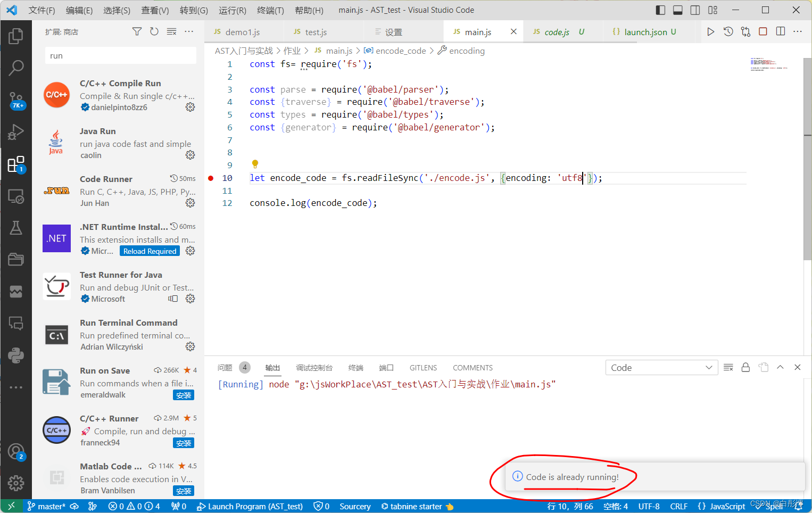
Task: Open manage gear for Code Runner extension
Action: click(190, 203)
